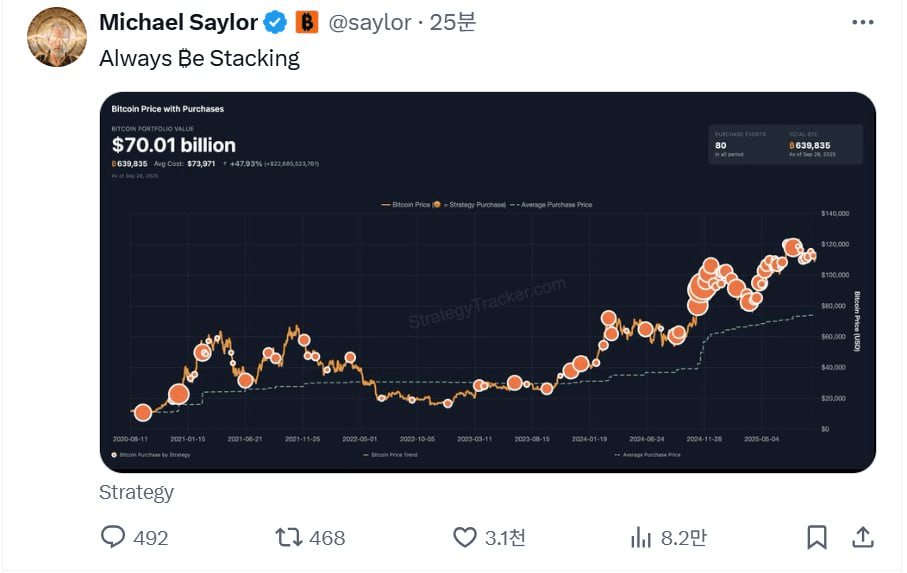Screen dimensions: 907x573
Task: Open the @saylor handle link
Action: click(370, 23)
